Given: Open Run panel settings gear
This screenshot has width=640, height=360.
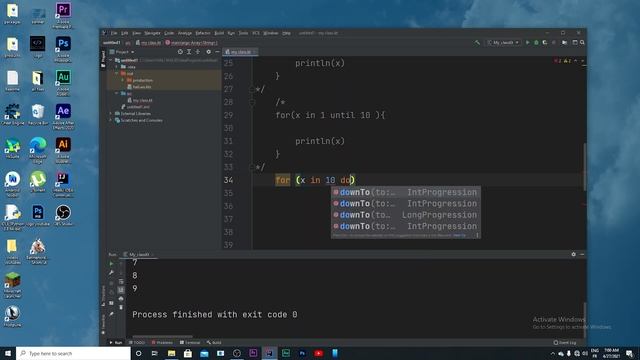Looking at the screenshot, I should (x=573, y=254).
